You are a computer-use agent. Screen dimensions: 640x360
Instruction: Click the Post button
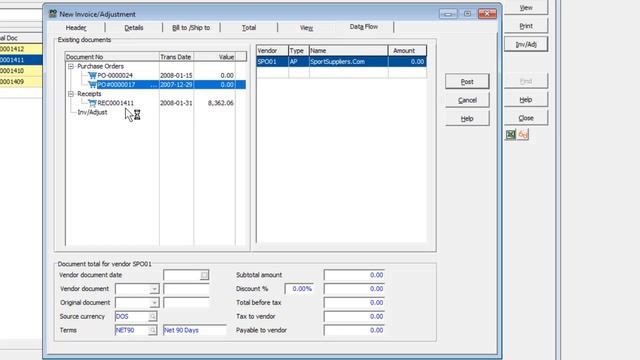[x=467, y=81]
